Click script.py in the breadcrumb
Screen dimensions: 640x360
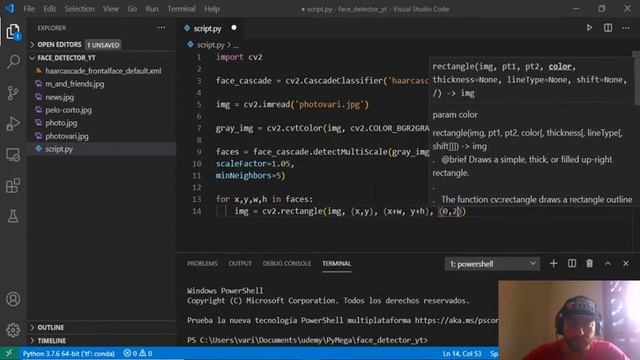tap(211, 45)
